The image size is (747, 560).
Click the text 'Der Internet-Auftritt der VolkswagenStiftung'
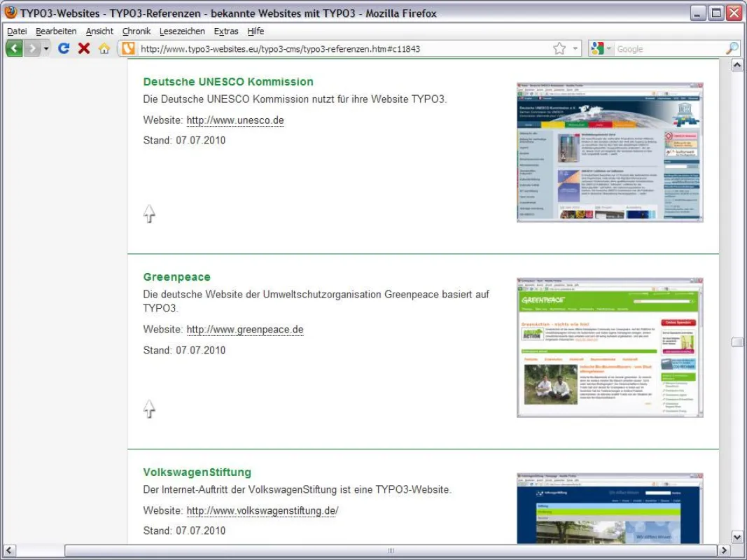[x=239, y=489]
